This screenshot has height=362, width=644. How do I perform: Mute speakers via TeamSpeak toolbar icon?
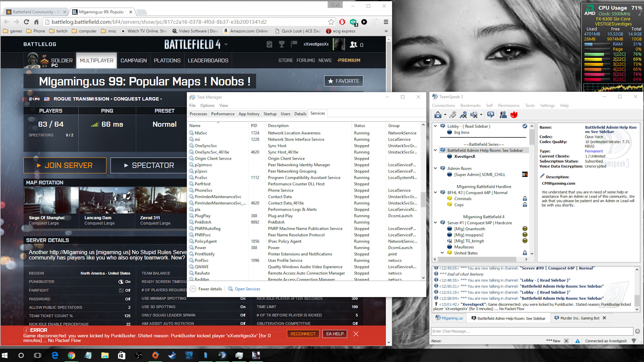coord(474,115)
